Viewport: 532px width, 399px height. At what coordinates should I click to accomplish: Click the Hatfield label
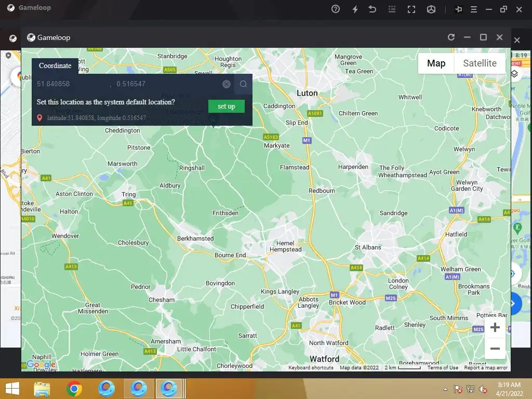coord(456,234)
